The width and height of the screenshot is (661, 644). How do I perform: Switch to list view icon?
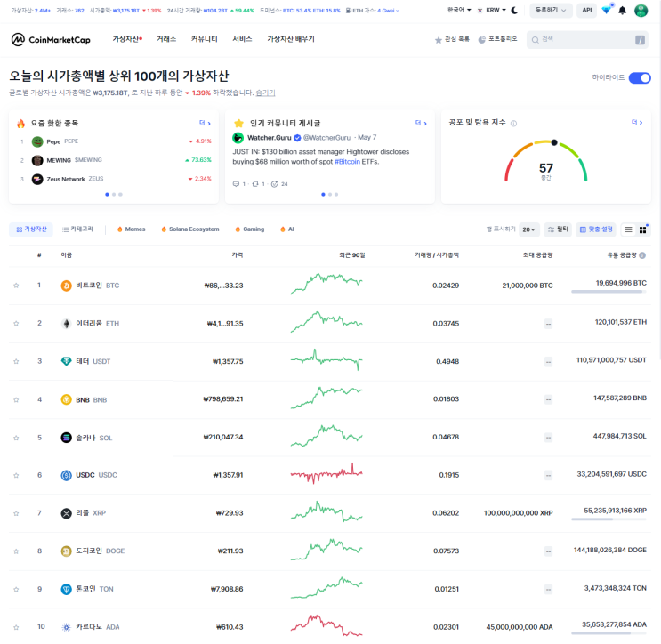(x=628, y=229)
